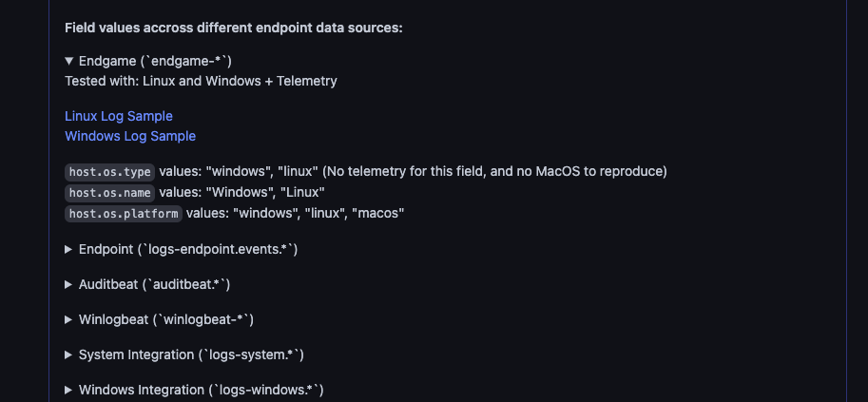Open the Windows Log Sample link
This screenshot has width=868, height=402.
coord(130,136)
